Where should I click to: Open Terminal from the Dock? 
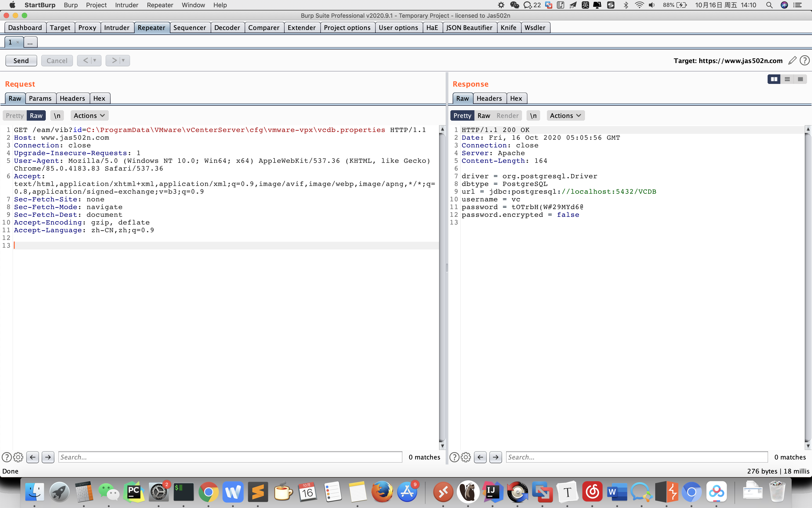[x=183, y=492]
